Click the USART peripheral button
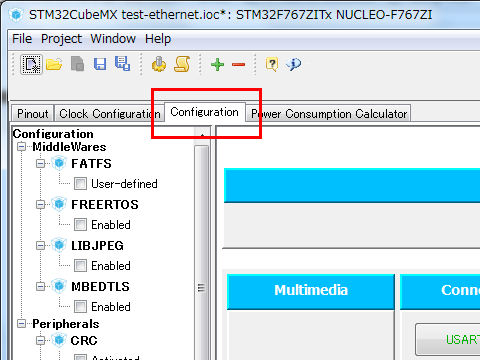 point(448,339)
